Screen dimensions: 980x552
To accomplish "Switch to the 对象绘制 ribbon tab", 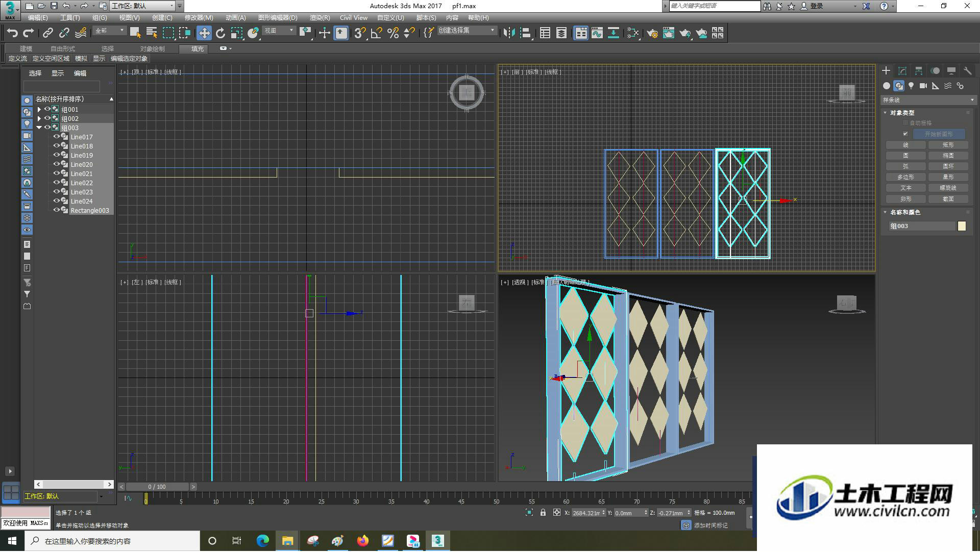I will [153, 49].
